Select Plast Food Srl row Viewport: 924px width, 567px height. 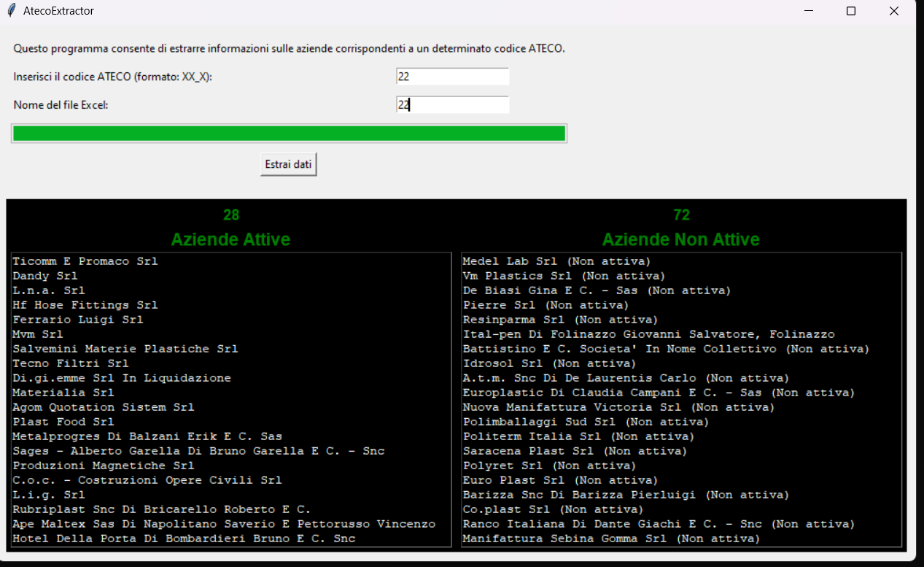[x=231, y=422]
